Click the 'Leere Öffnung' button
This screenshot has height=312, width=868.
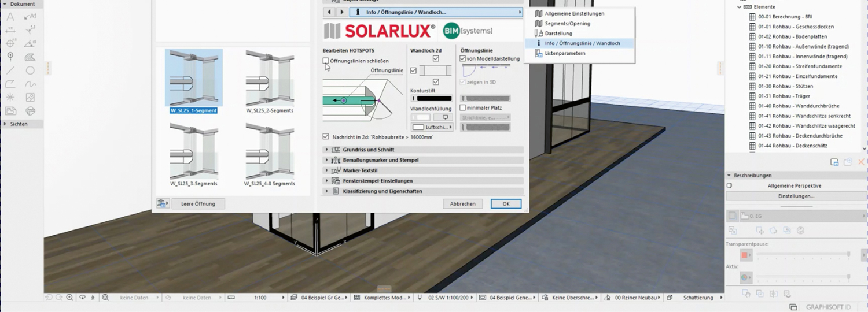198,203
